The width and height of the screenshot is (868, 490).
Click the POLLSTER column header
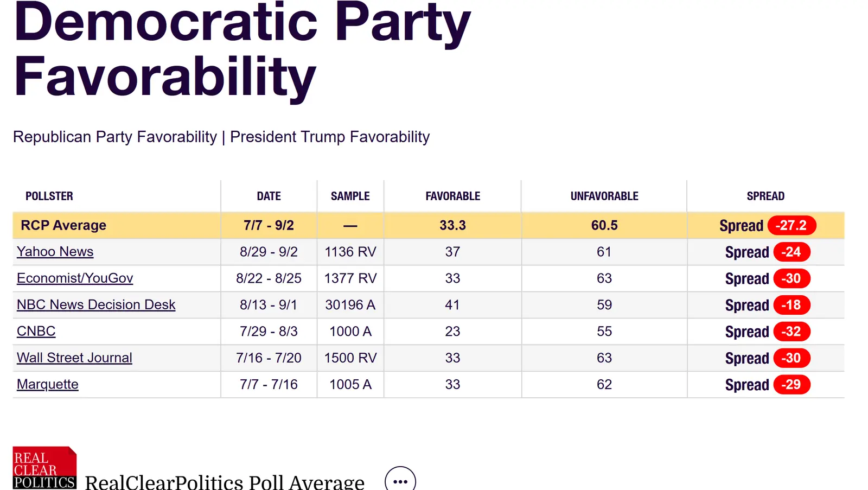click(49, 196)
